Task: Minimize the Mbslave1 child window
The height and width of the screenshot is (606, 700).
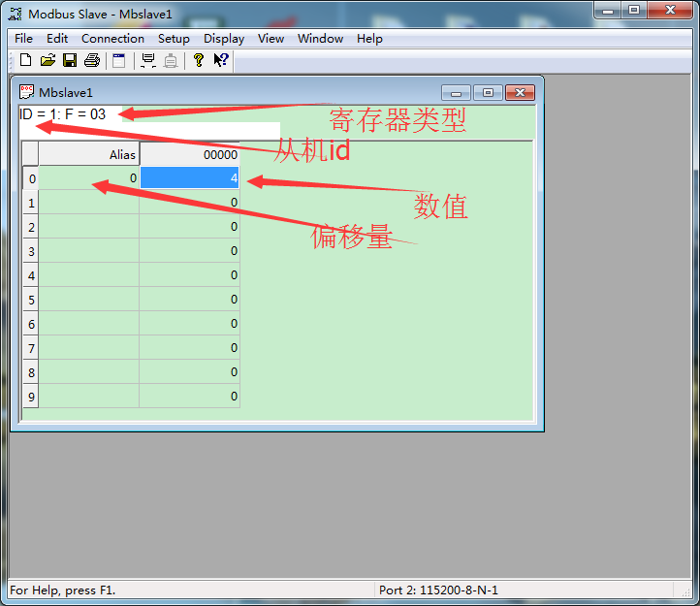Action: pyautogui.click(x=456, y=93)
